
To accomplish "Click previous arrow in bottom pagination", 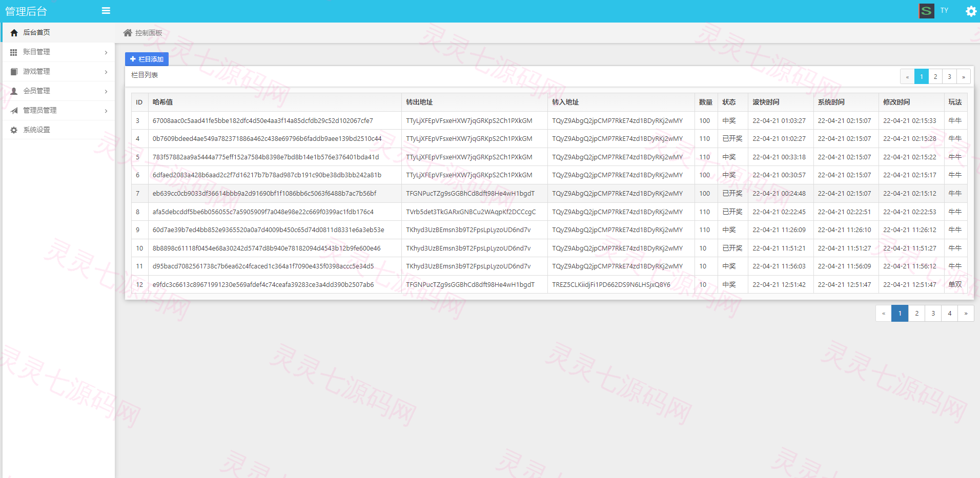I will coord(884,313).
